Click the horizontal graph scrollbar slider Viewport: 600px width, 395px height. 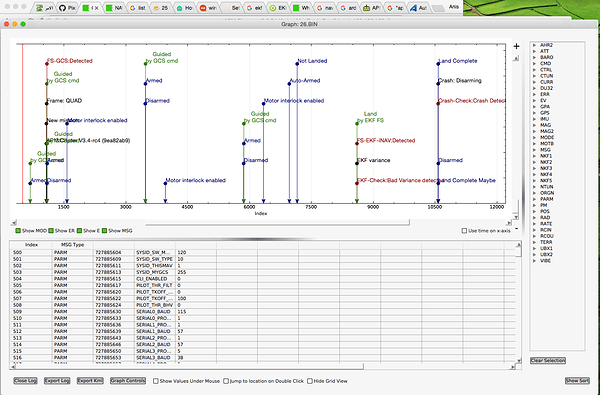[277, 223]
